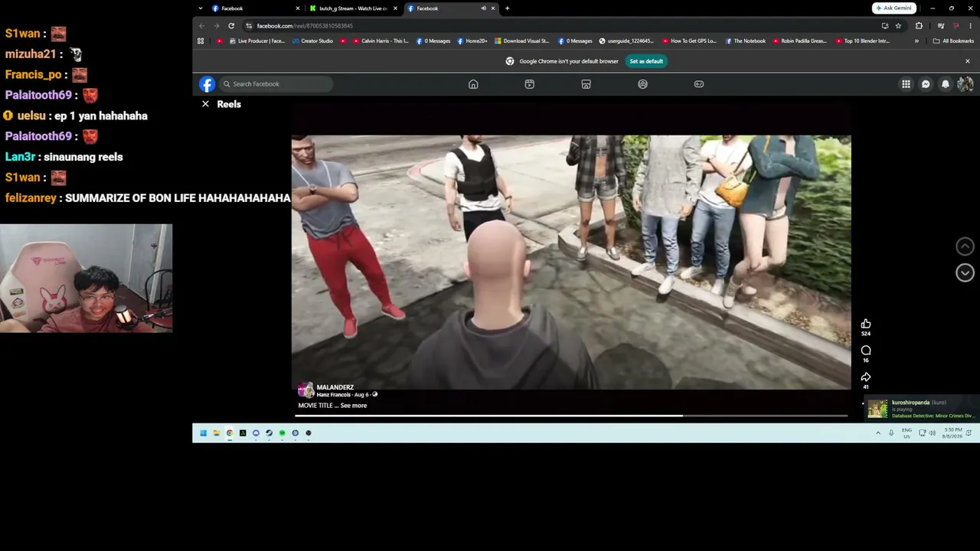Click the install app icon in address bar
This screenshot has width=980, height=551.
click(x=885, y=26)
